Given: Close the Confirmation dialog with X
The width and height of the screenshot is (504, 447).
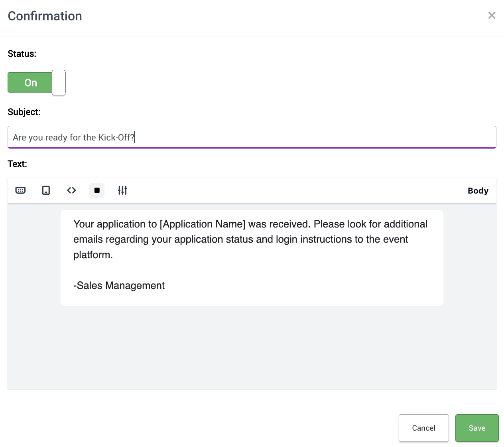Looking at the screenshot, I should point(492,15).
